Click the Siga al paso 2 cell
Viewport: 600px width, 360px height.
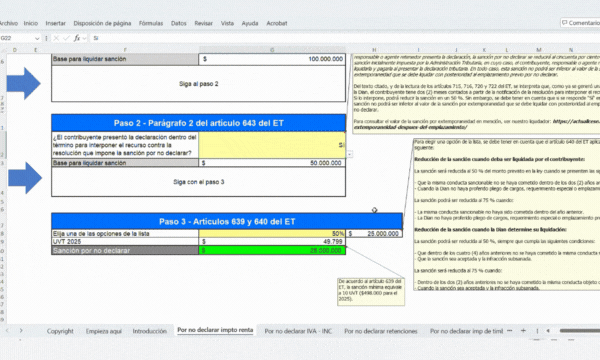click(x=199, y=84)
